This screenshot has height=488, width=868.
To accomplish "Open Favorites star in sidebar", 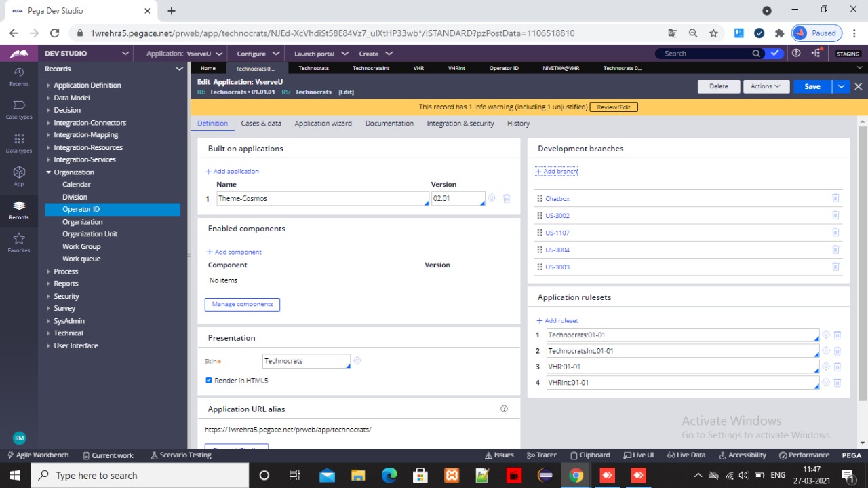I will [x=19, y=242].
